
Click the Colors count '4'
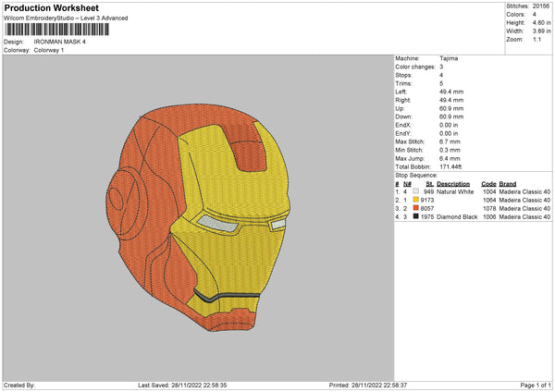coord(535,15)
